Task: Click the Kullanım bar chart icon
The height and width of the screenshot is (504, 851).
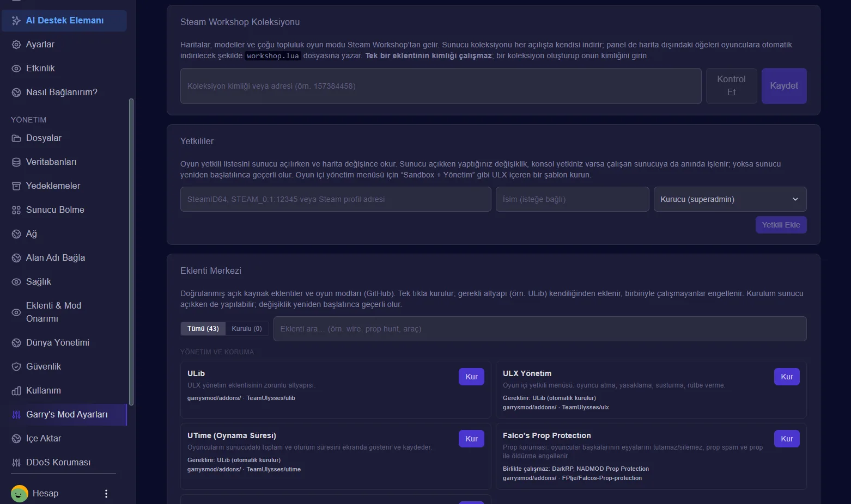Action: pyautogui.click(x=16, y=391)
